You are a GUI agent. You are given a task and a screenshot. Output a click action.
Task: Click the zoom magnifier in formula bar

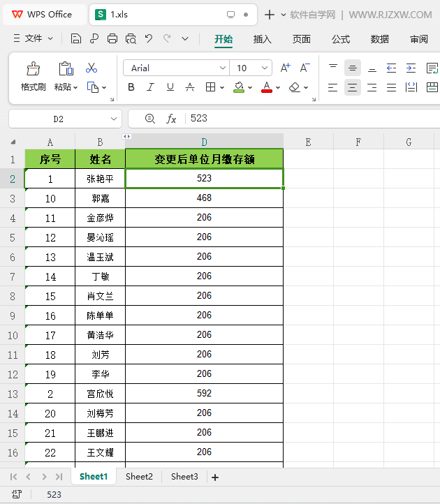click(150, 119)
